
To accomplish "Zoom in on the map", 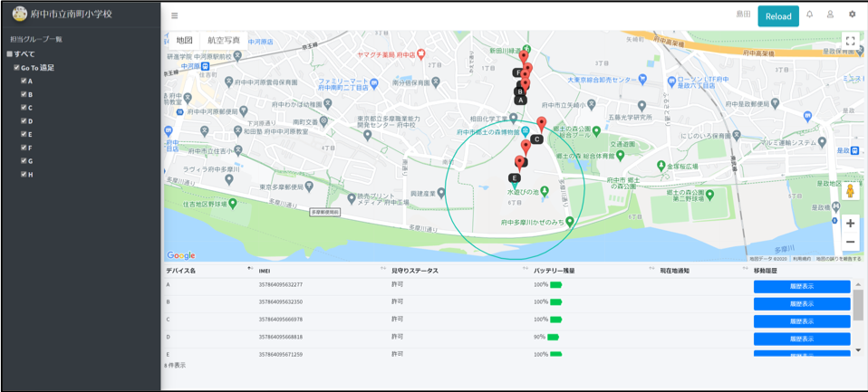I will [x=850, y=224].
